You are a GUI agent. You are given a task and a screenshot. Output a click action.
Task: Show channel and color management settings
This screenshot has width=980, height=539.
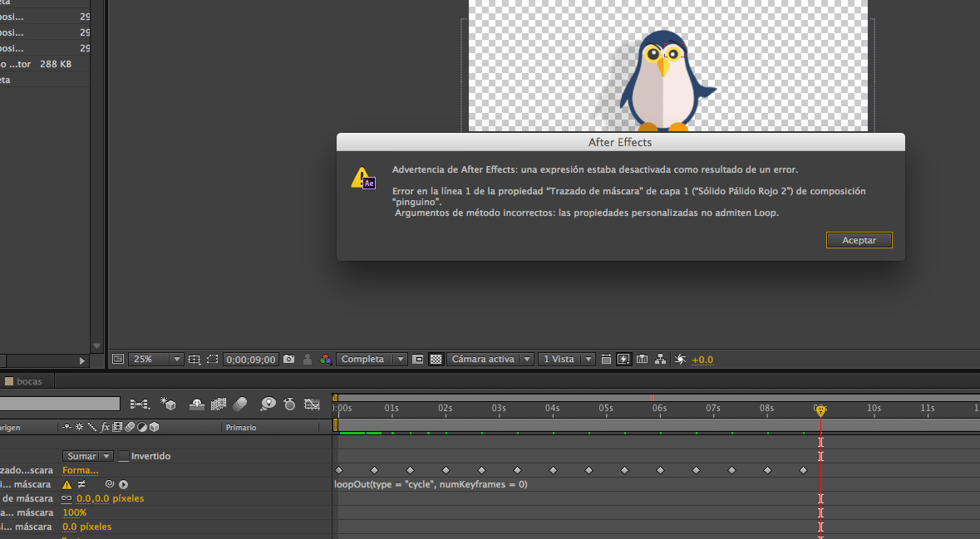tap(325, 359)
